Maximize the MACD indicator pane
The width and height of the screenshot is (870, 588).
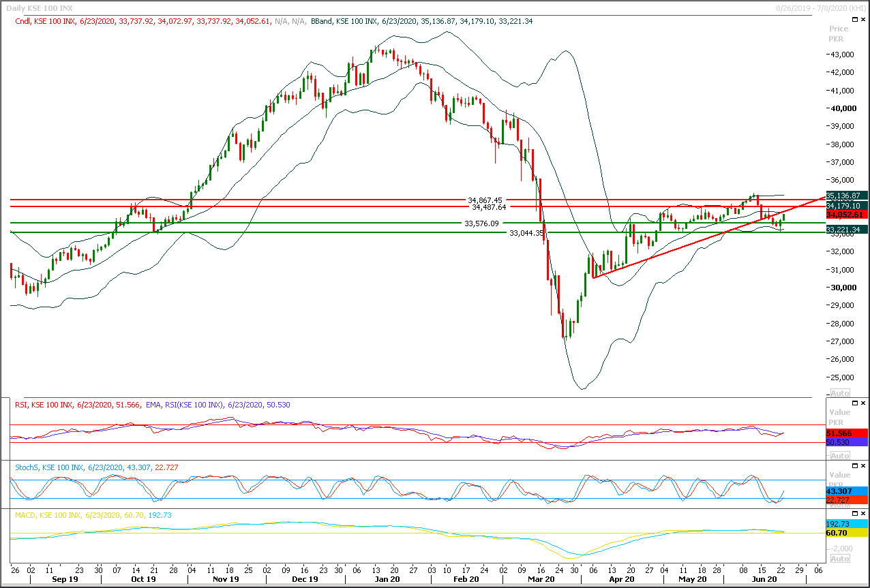(856, 515)
